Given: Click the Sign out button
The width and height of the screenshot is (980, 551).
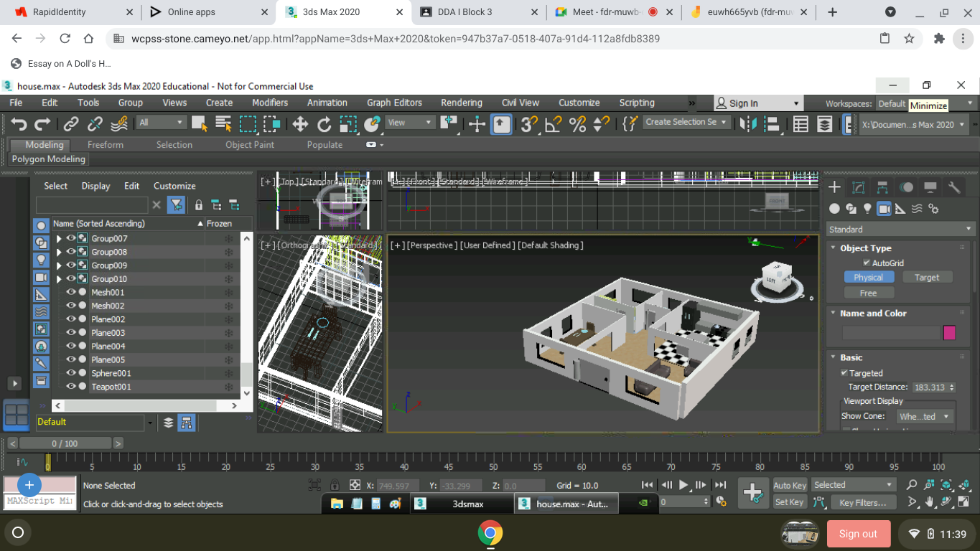Looking at the screenshot, I should pos(859,534).
